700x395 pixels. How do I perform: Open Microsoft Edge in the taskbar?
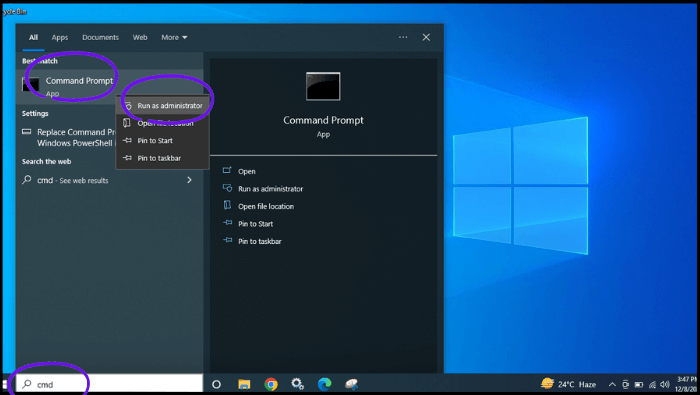(x=325, y=384)
